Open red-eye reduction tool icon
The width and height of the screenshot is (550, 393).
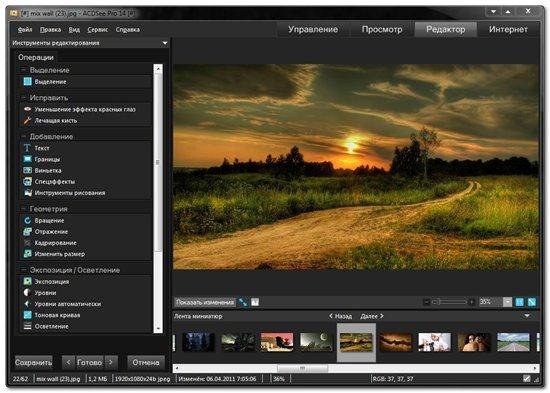point(27,109)
